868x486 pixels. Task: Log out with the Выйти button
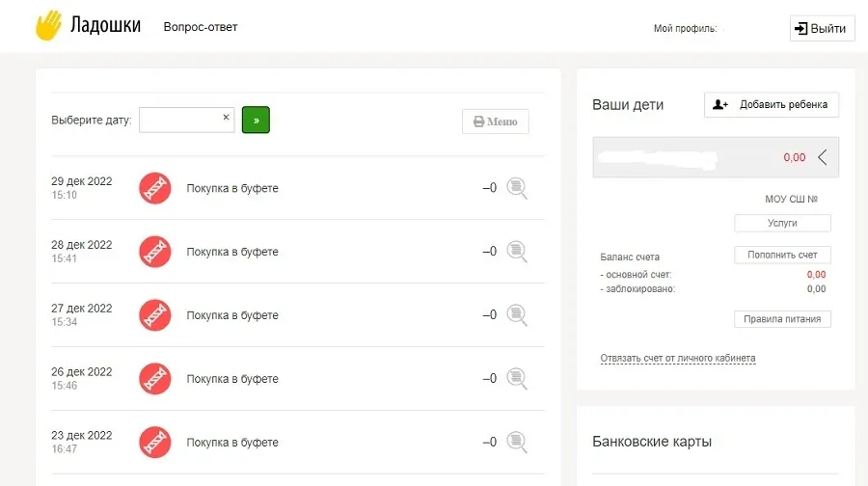click(822, 28)
